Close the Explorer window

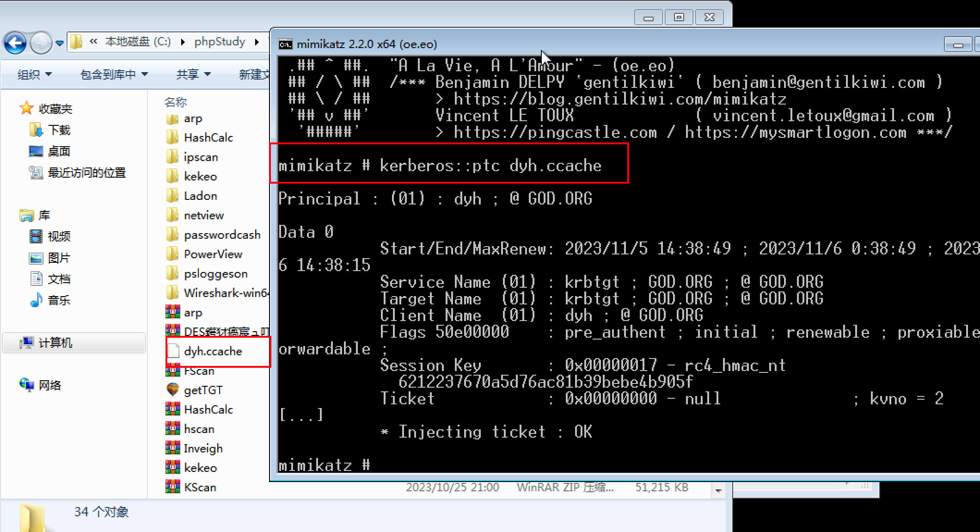710,18
